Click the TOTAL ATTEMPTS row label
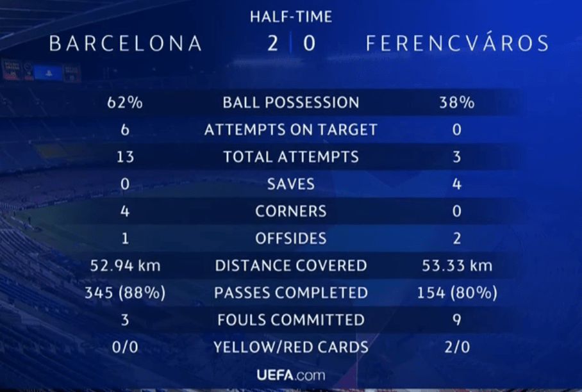The image size is (582, 392). 291,157
